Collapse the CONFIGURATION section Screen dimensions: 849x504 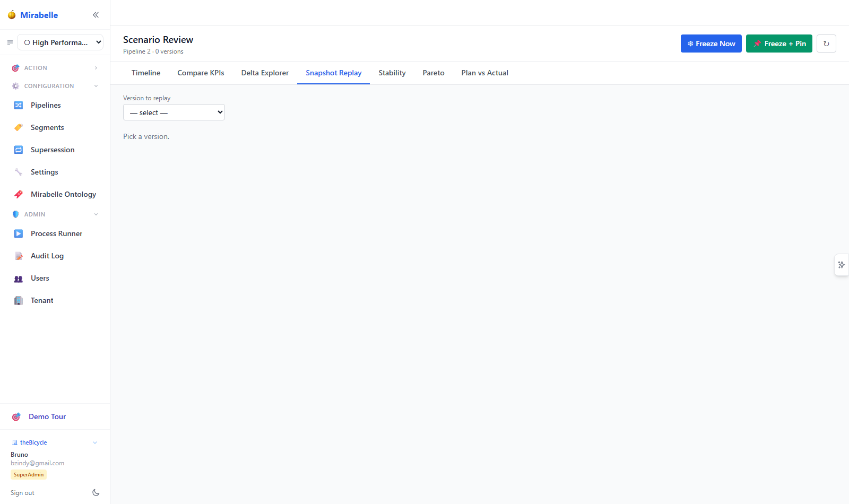(55, 86)
